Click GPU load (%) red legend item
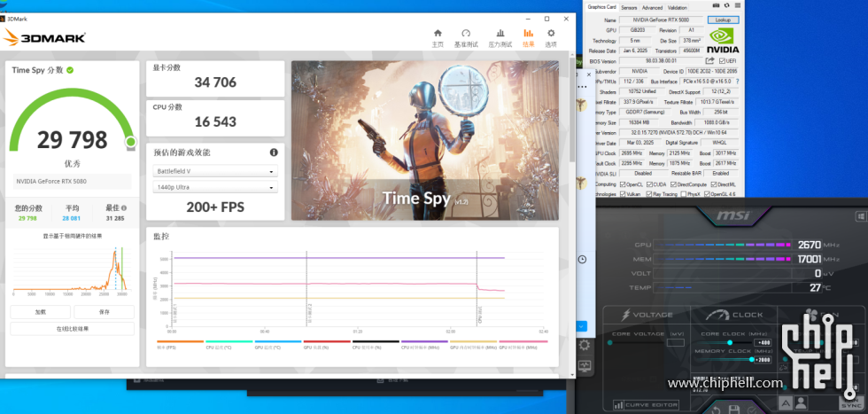 [x=327, y=345]
